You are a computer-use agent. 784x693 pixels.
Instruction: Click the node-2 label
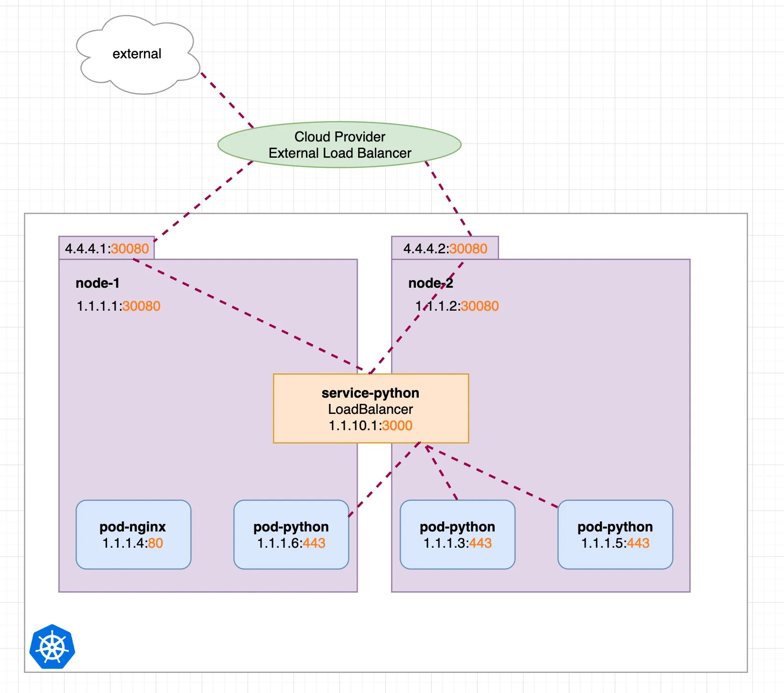(x=431, y=283)
